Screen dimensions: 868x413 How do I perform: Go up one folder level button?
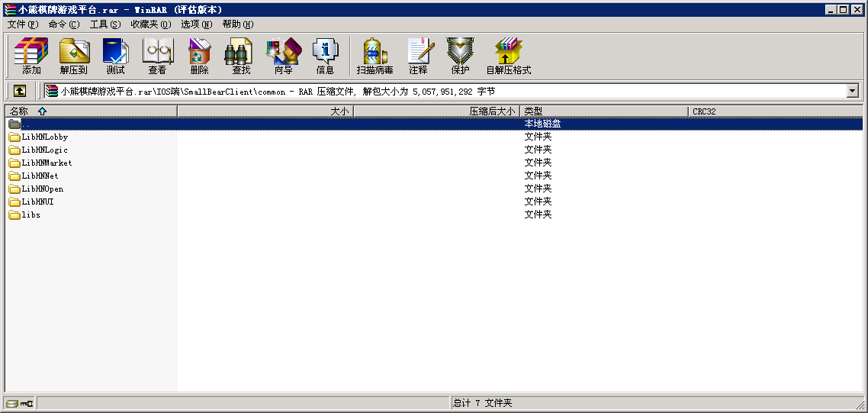click(20, 91)
